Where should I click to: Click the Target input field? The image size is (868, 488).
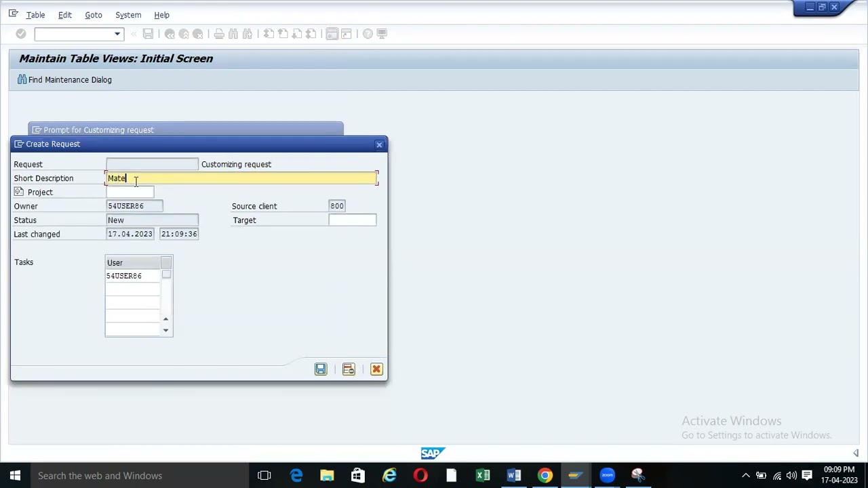tap(352, 220)
